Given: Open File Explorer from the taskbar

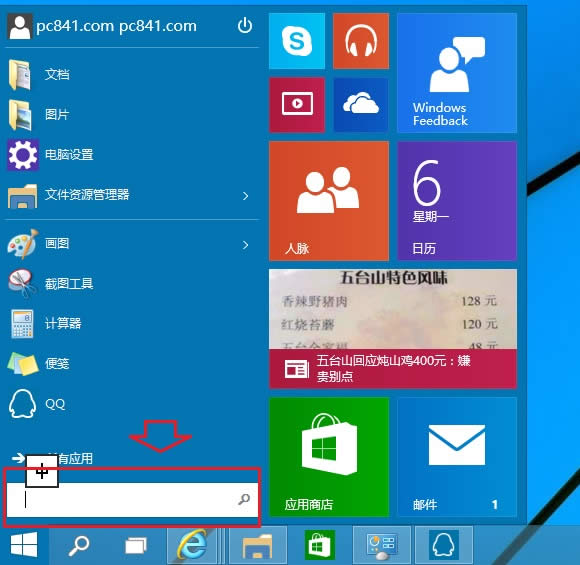Looking at the screenshot, I should click(257, 545).
